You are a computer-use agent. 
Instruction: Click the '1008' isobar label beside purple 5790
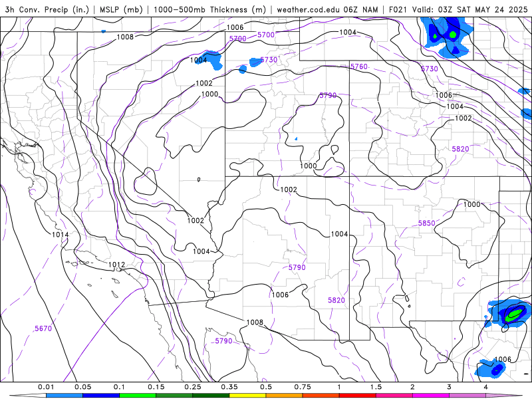coord(255,322)
